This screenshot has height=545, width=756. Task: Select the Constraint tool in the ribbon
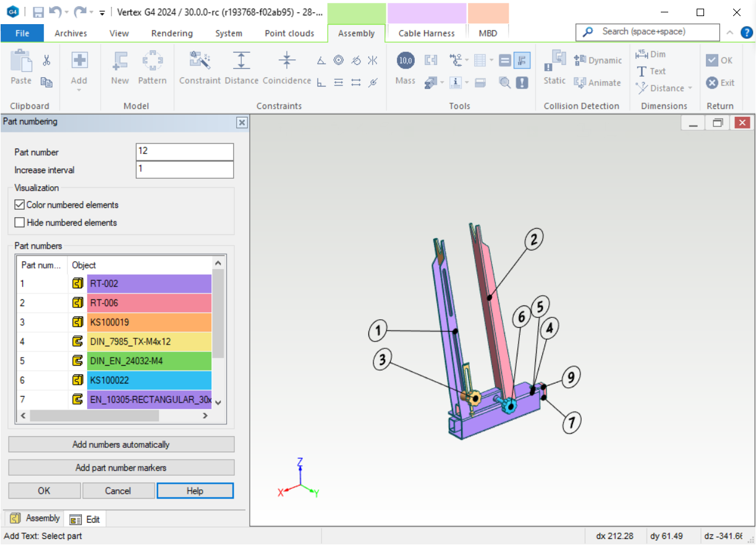click(199, 68)
